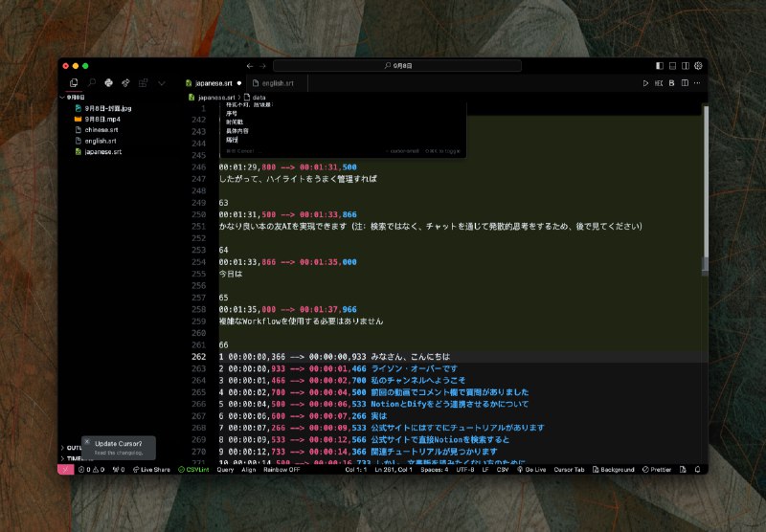
Task: Click the 9月8日 command search field
Action: 397,66
